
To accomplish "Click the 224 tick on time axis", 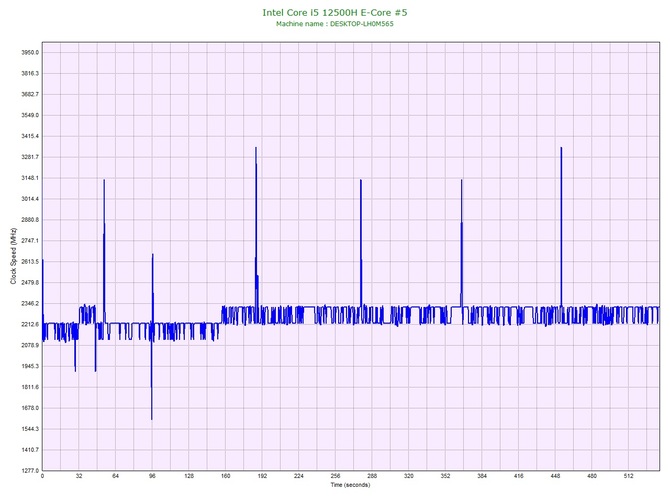I will point(299,476).
